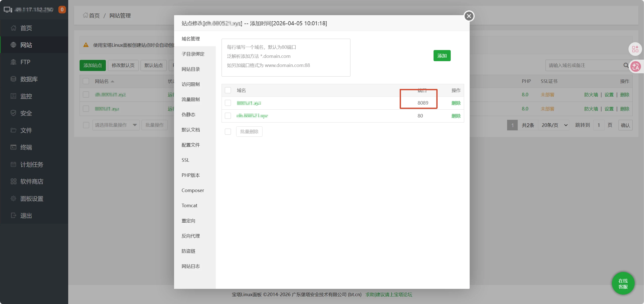Check the checkbox for the 8089 port domain
644x304 pixels.
(x=228, y=103)
